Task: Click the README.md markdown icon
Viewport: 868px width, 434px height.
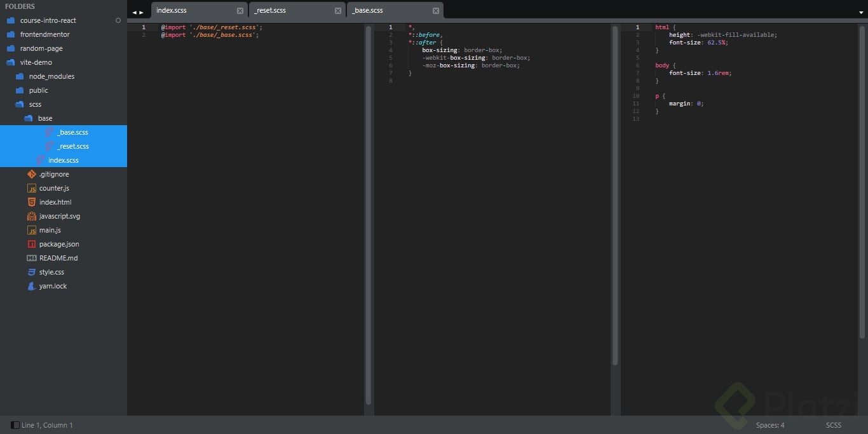Action: [32, 258]
